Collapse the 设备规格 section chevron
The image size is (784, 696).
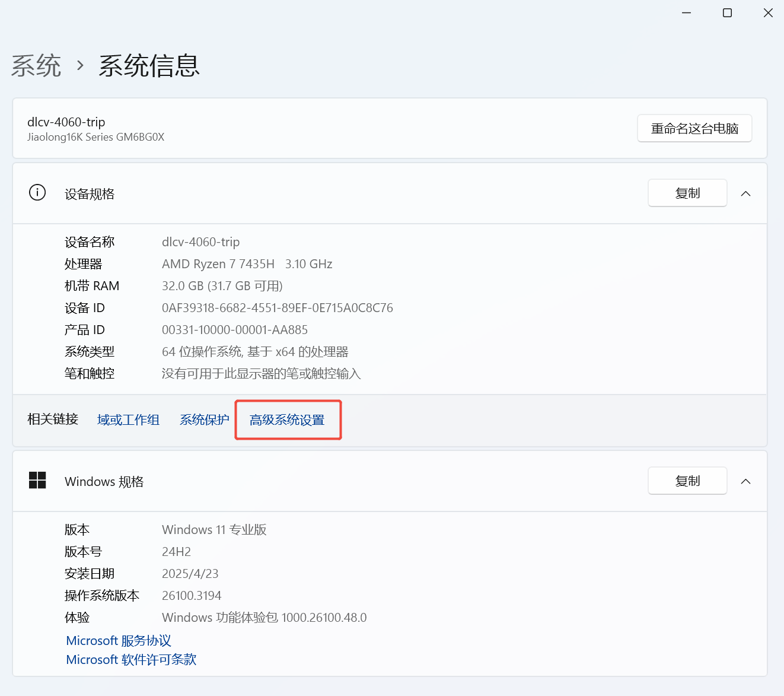pyautogui.click(x=746, y=193)
